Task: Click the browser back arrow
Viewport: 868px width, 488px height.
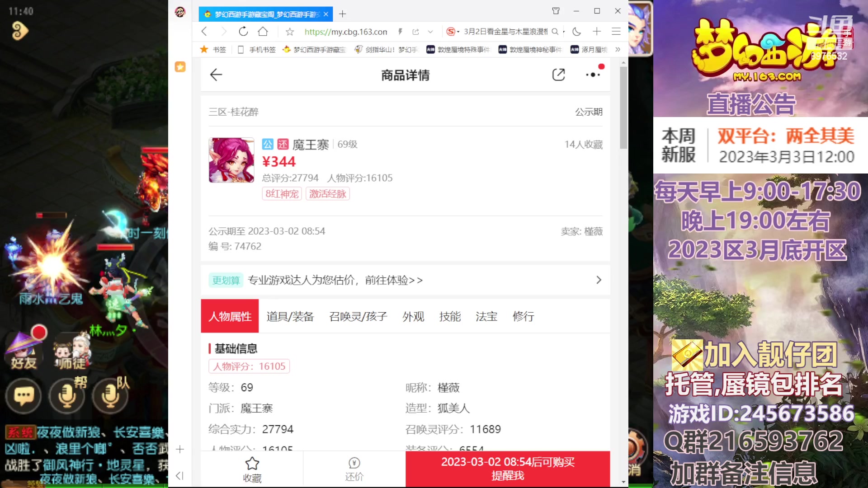Action: pos(204,32)
